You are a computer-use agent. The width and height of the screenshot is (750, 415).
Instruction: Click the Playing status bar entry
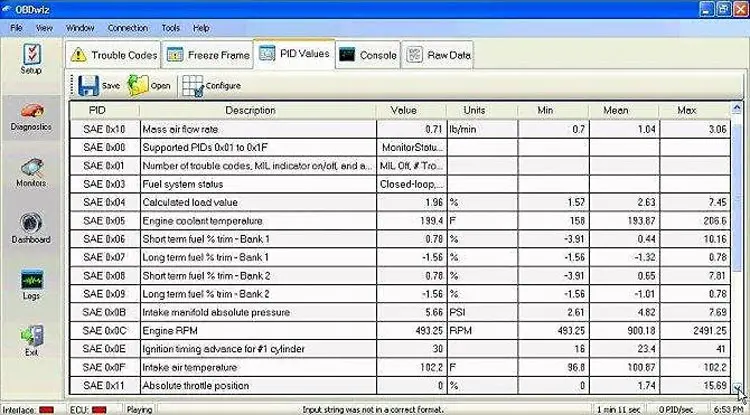(139, 410)
